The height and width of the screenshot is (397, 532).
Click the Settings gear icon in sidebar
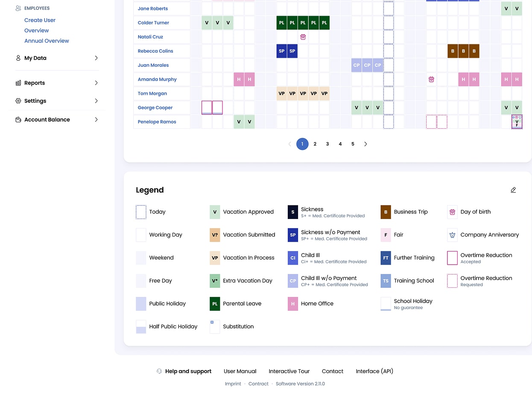tap(18, 101)
